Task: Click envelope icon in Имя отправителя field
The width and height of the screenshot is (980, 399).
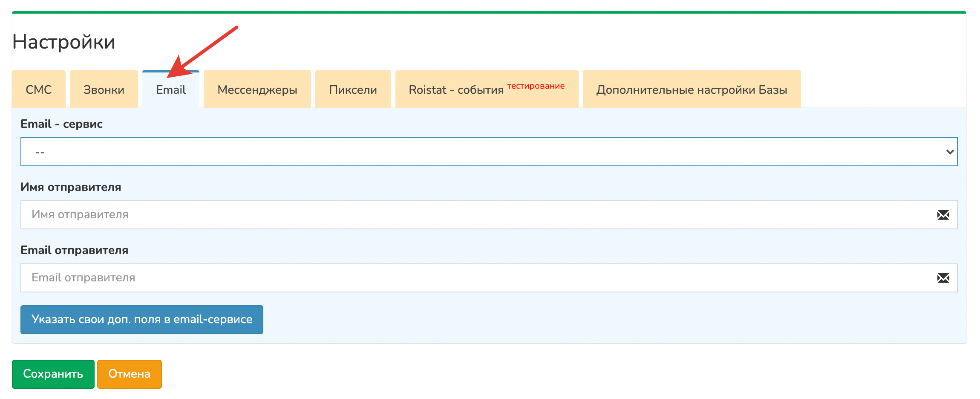Action: 943,215
